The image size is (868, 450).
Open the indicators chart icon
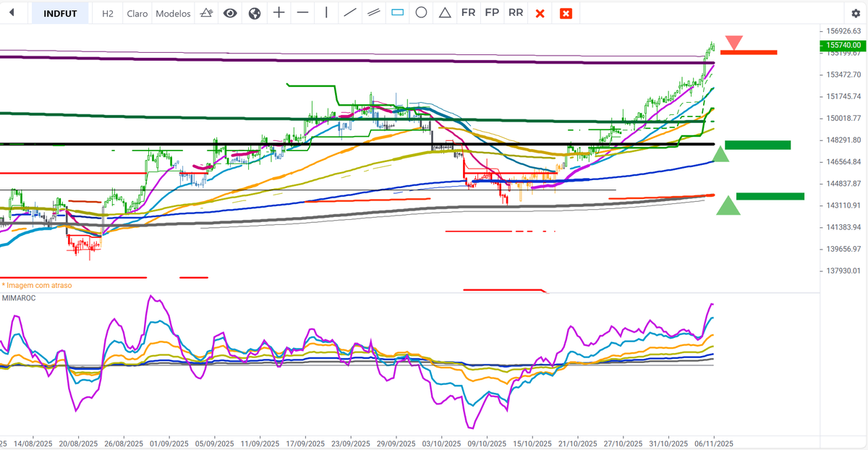206,13
